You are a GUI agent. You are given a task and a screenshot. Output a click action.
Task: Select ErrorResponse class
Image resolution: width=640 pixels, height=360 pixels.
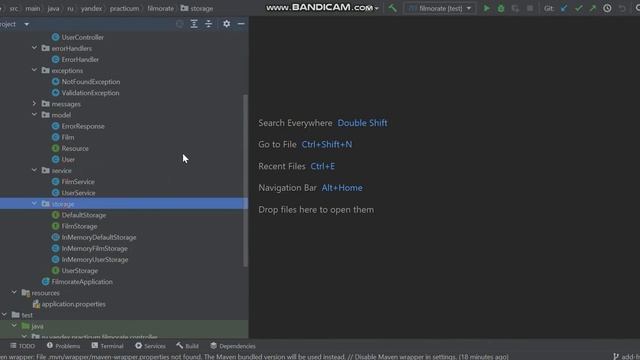pos(83,126)
